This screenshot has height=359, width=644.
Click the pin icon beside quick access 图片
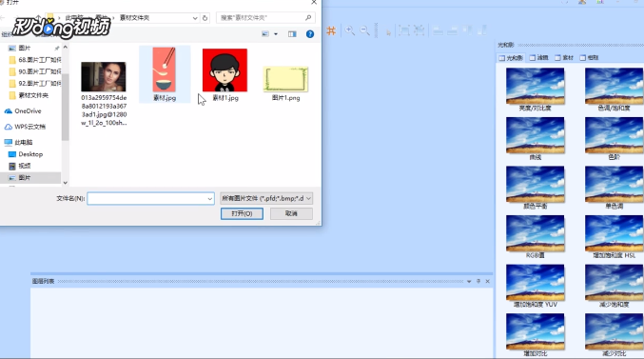click(x=57, y=49)
